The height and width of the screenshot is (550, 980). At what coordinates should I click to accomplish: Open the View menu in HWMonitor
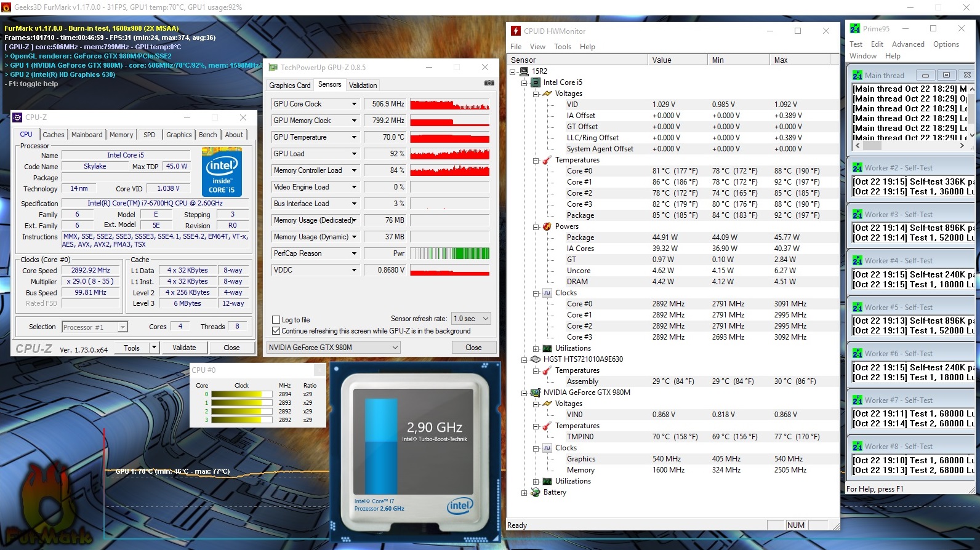tap(537, 47)
